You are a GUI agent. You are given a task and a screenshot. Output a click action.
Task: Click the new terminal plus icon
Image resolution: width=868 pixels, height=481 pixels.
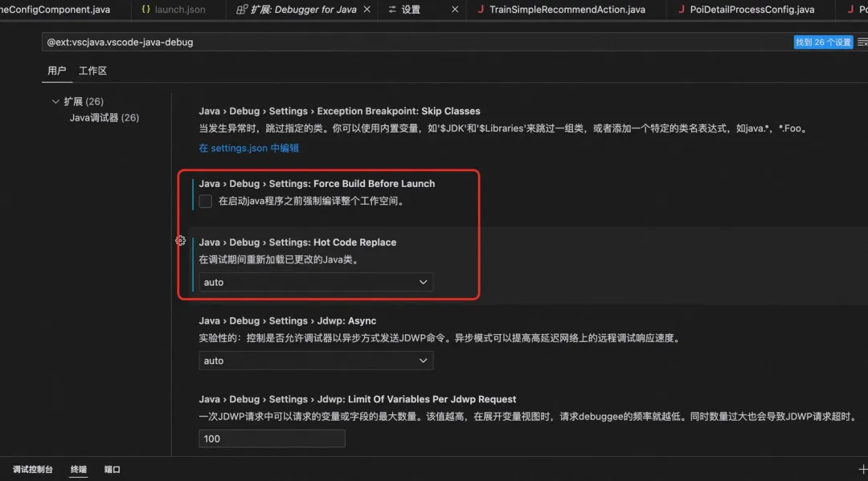pyautogui.click(x=864, y=469)
